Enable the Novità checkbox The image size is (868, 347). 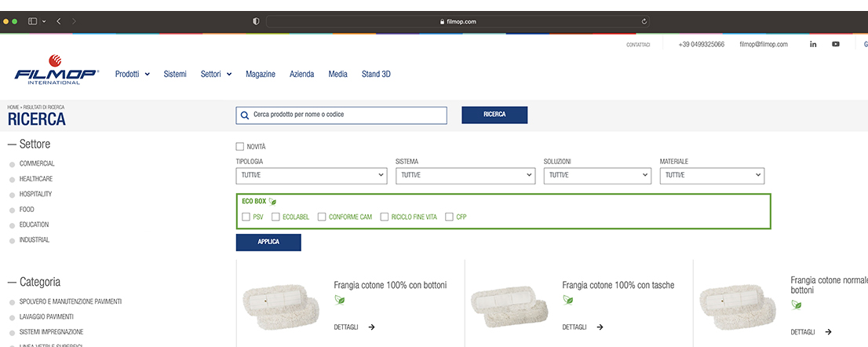coord(240,146)
